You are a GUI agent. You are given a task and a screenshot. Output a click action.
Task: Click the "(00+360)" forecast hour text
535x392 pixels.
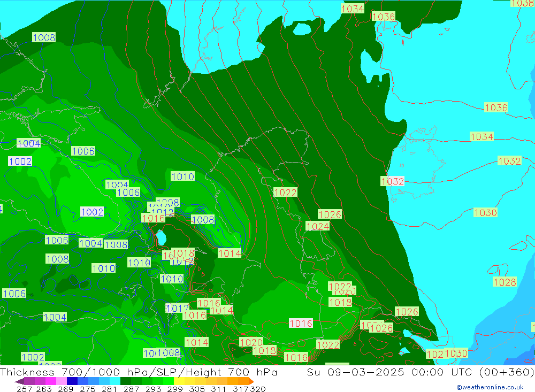pos(507,372)
